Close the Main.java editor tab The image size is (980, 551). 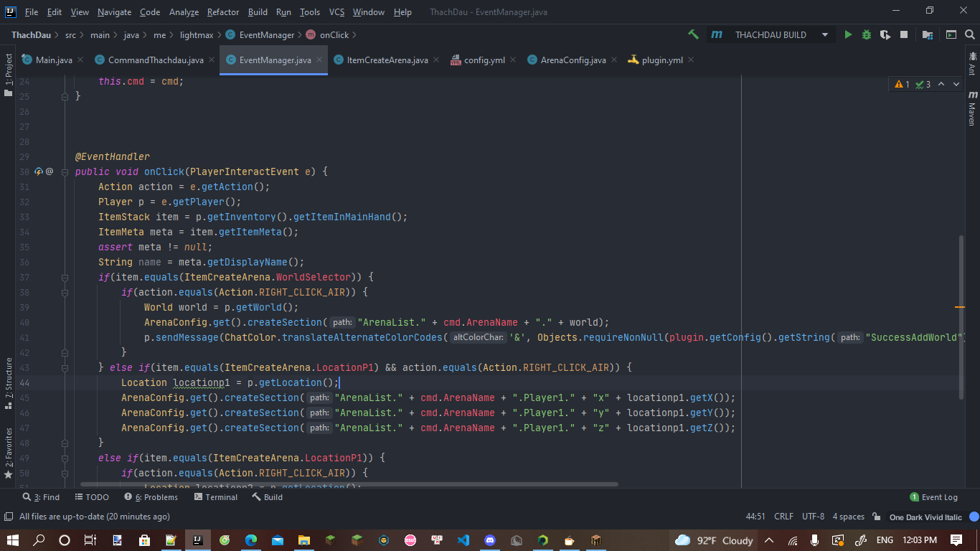point(80,60)
